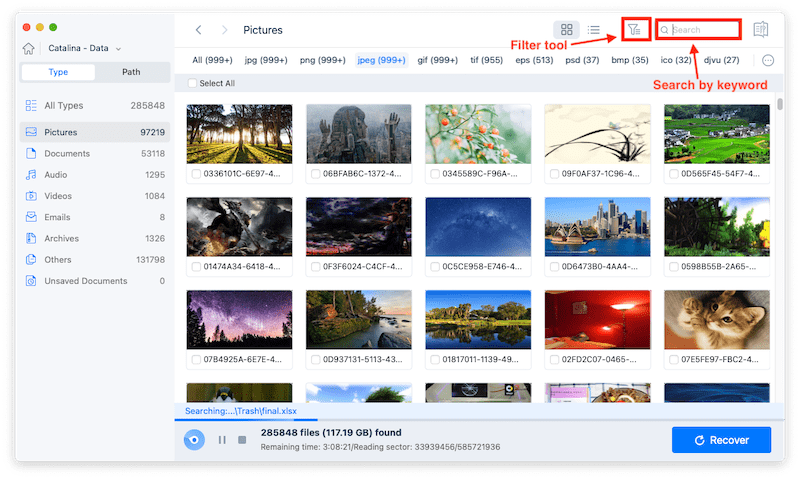Image resolution: width=800 pixels, height=479 pixels.
Task: Expand more file formats with the ellipsis button
Action: click(768, 60)
